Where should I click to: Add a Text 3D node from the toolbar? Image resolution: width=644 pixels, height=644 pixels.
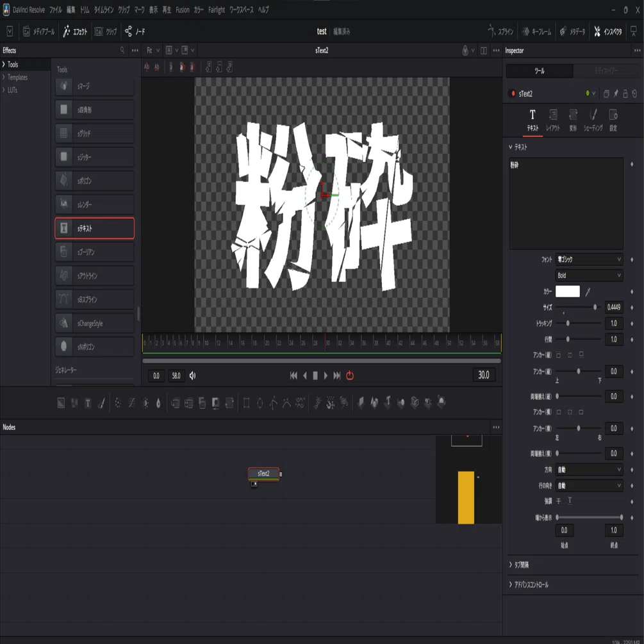pyautogui.click(x=388, y=402)
